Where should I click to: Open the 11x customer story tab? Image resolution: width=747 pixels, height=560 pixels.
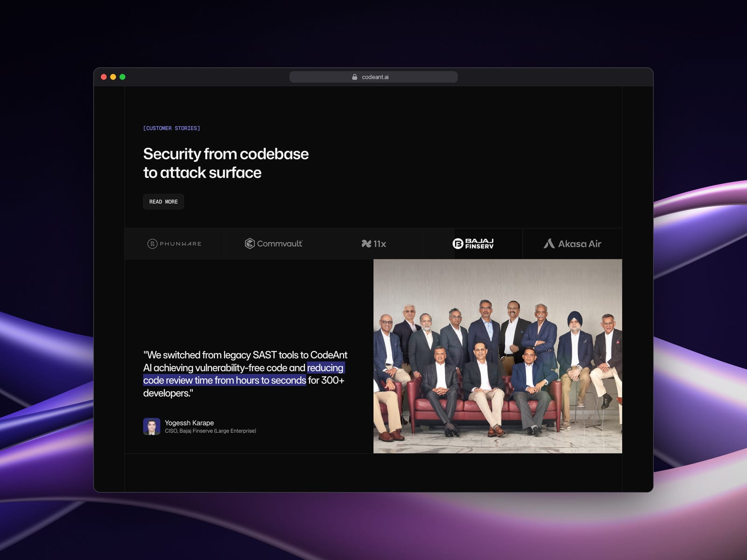coord(373,244)
